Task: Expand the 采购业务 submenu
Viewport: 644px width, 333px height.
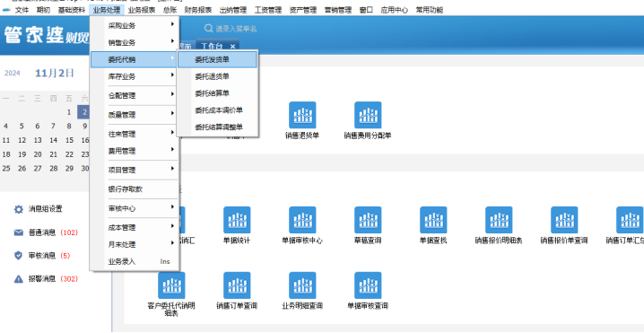Action: pyautogui.click(x=135, y=25)
